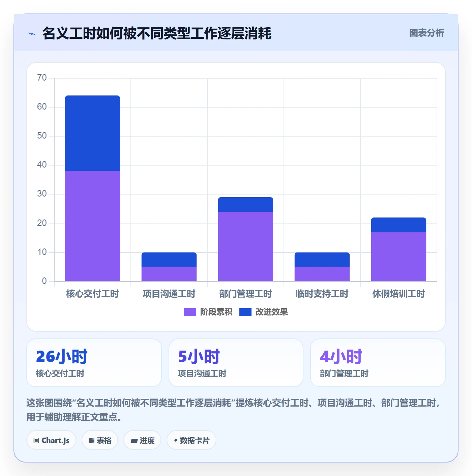Select the 数据卡片 tag chip
This screenshot has height=476, width=472.
pyautogui.click(x=191, y=440)
